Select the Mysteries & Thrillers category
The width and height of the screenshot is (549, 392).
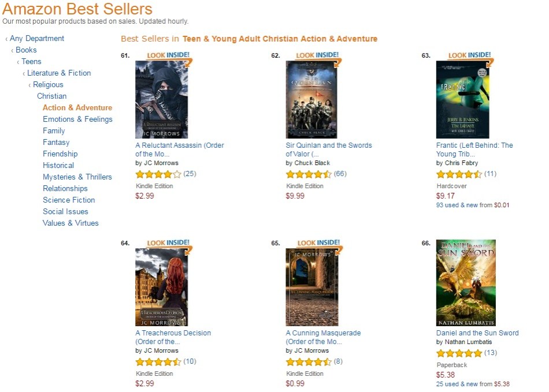(77, 177)
